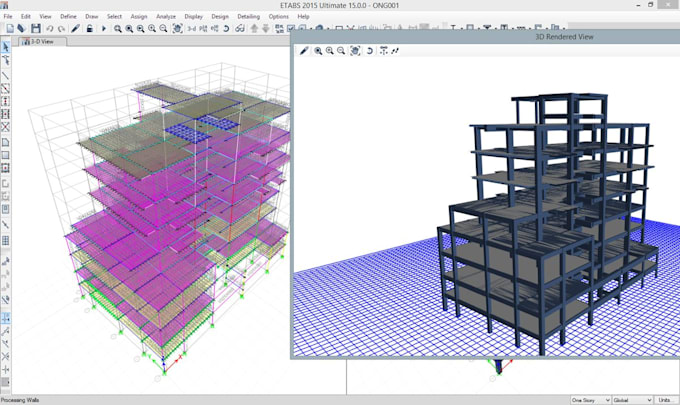The width and height of the screenshot is (680, 405).
Task: Click the Redo arrow in the toolbar
Action: coord(61,28)
